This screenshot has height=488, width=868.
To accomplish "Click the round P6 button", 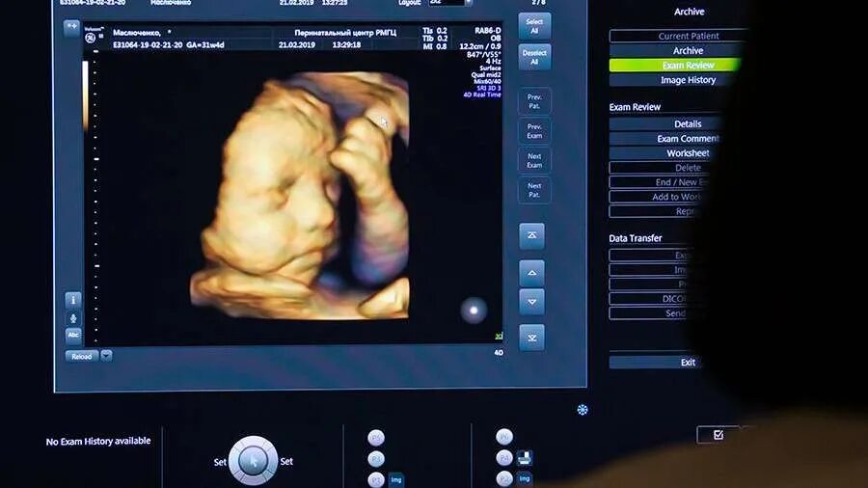I will (504, 437).
